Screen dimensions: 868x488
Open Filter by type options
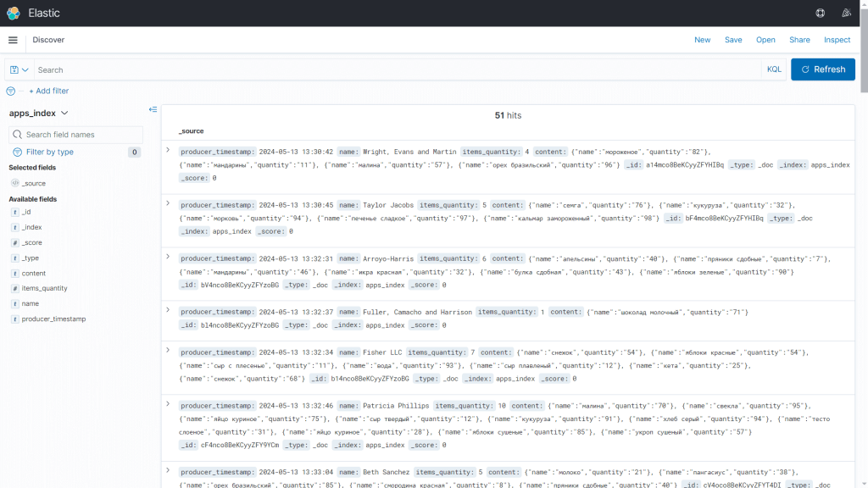[50, 152]
